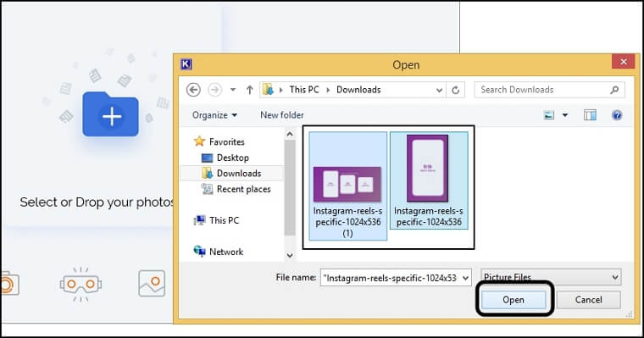Click the navigation pane scroll down arrow

pos(290,256)
